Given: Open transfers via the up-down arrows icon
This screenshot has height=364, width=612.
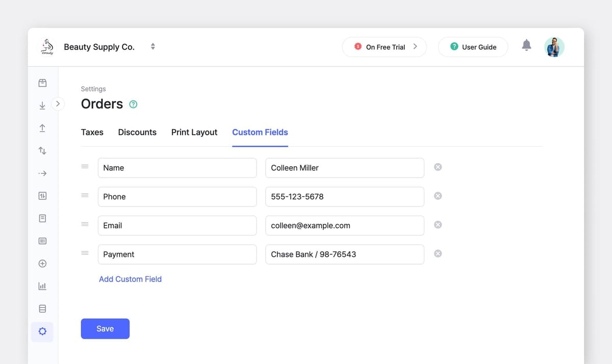Looking at the screenshot, I should [42, 150].
